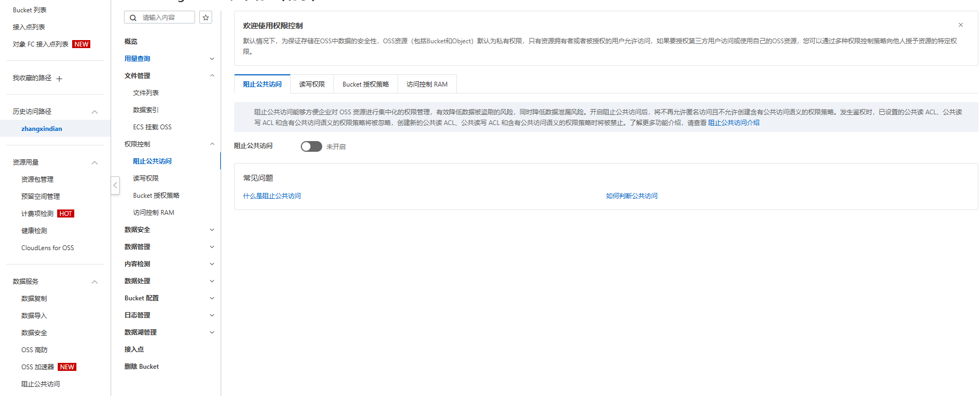Collapse the 历史访问路径 section
Screen dimensions: 980x396
[x=95, y=112]
